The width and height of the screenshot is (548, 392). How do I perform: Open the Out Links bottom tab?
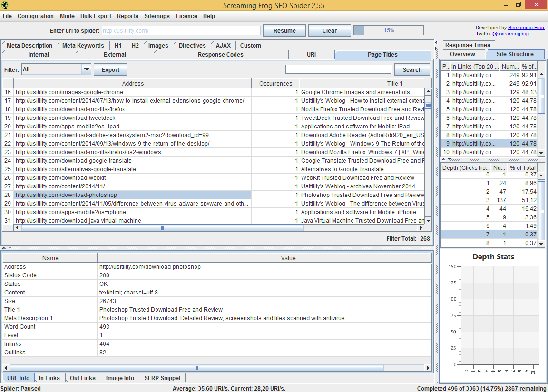82,378
